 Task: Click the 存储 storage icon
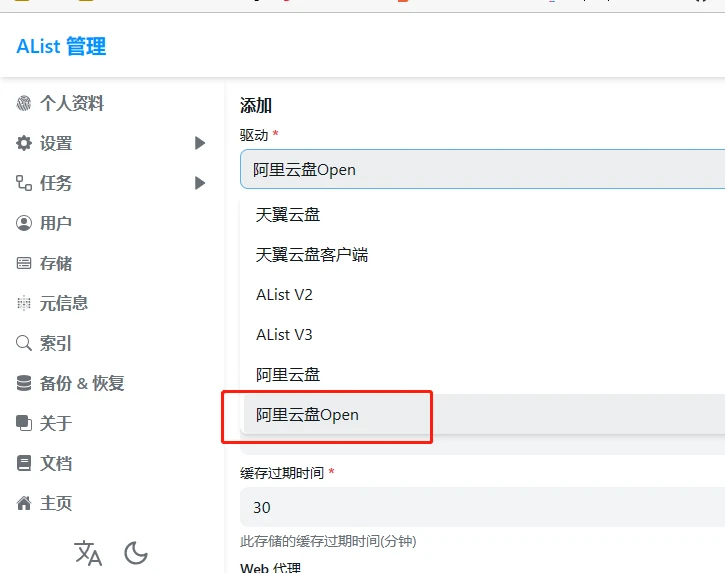(x=24, y=263)
